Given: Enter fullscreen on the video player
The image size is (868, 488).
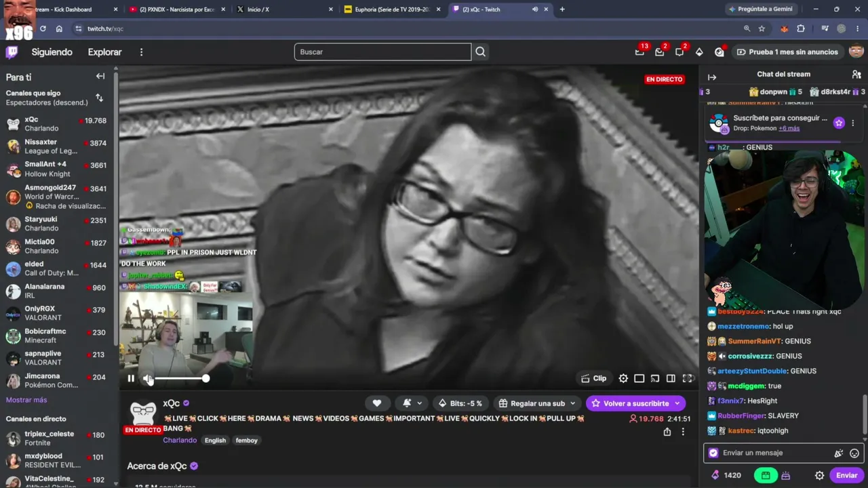Looking at the screenshot, I should tap(687, 378).
